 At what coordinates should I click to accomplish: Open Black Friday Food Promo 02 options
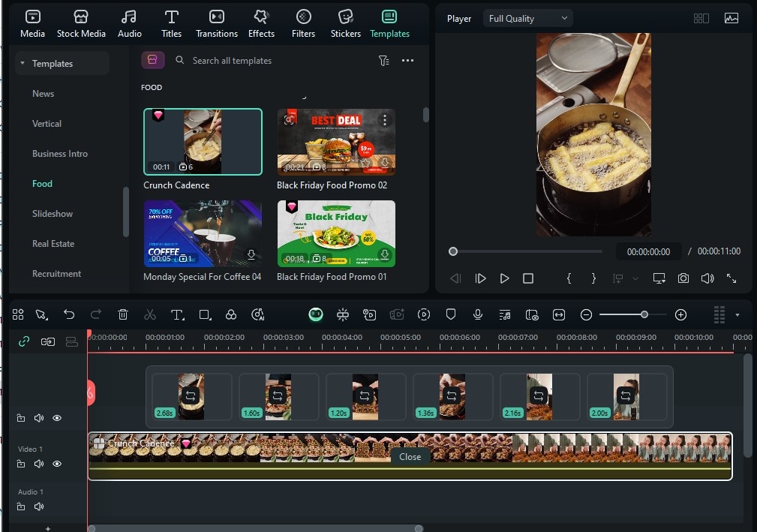pos(385,120)
